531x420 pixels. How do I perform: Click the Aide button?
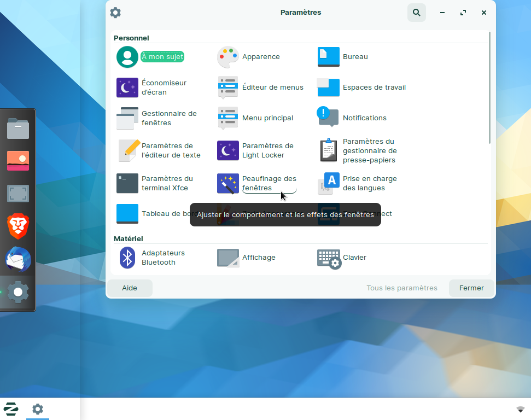click(x=130, y=288)
